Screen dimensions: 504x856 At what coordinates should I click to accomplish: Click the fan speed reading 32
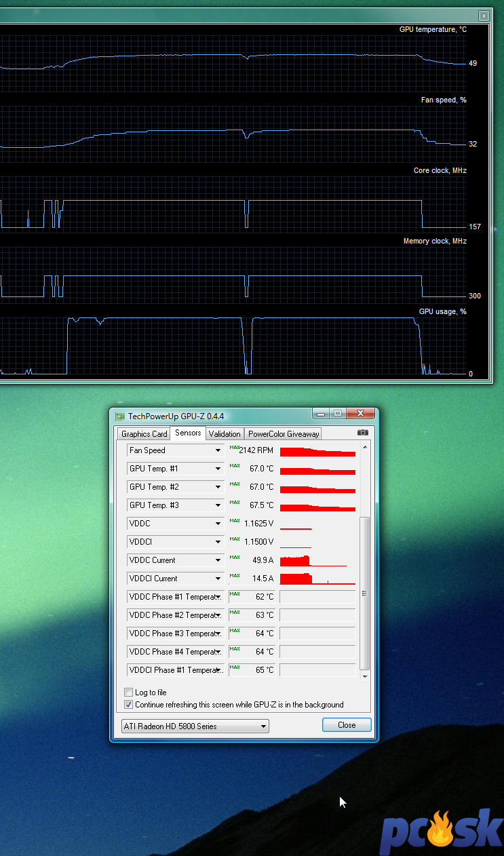(x=473, y=144)
